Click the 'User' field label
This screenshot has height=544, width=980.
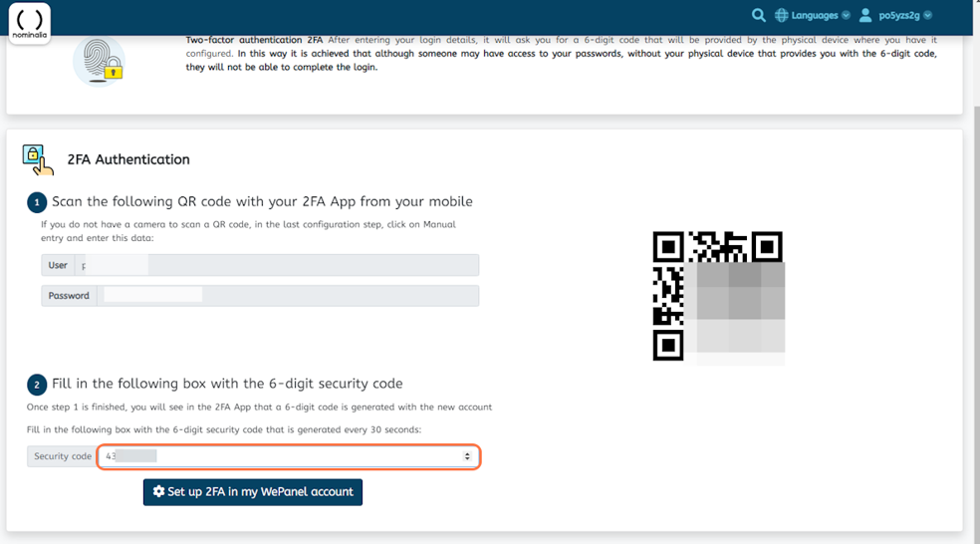[x=58, y=265]
